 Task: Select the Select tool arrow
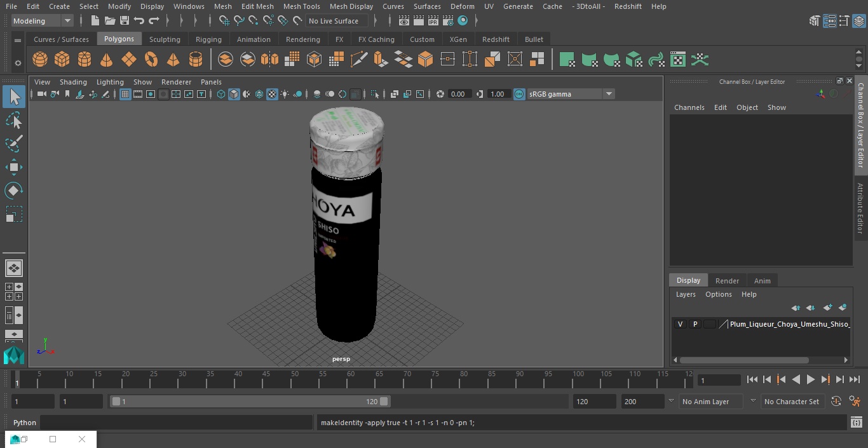(14, 97)
